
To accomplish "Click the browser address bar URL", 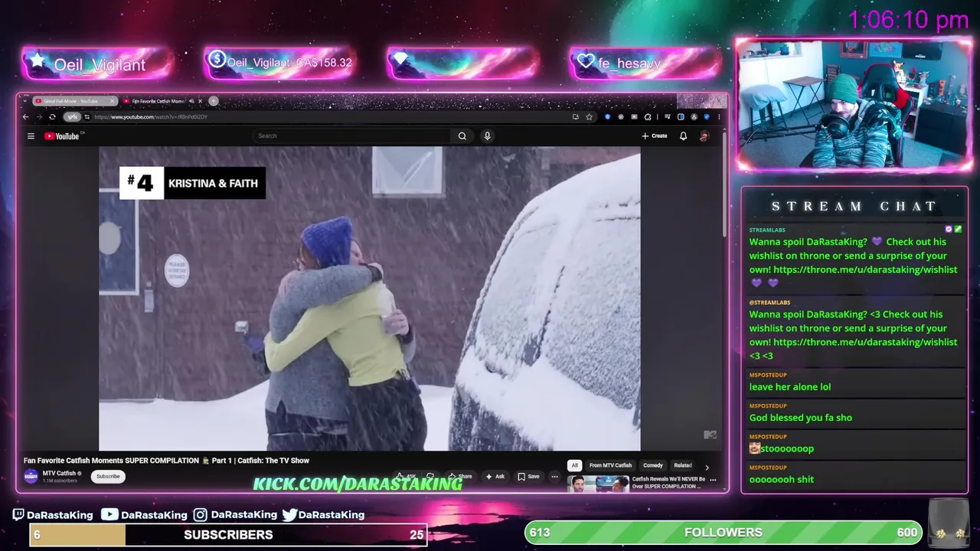I will 151,117.
